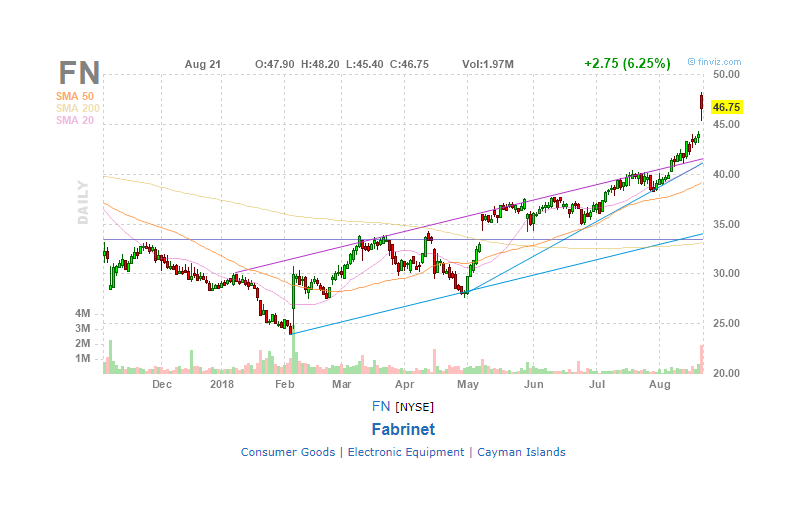Viewport: 798px width, 512px height.
Task: Click the large FN ticker symbol heading
Action: 79,73
